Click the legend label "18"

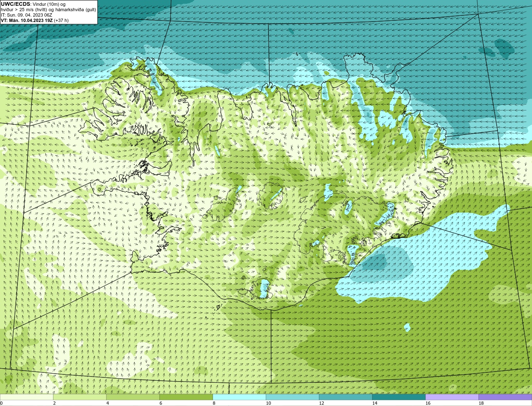[x=481, y=403]
